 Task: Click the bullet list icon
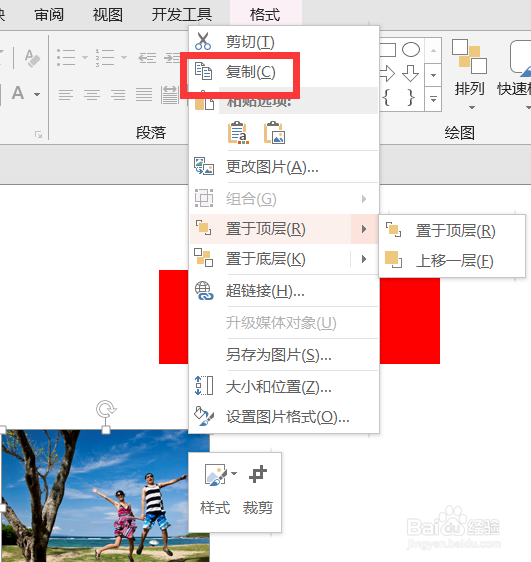(66, 57)
